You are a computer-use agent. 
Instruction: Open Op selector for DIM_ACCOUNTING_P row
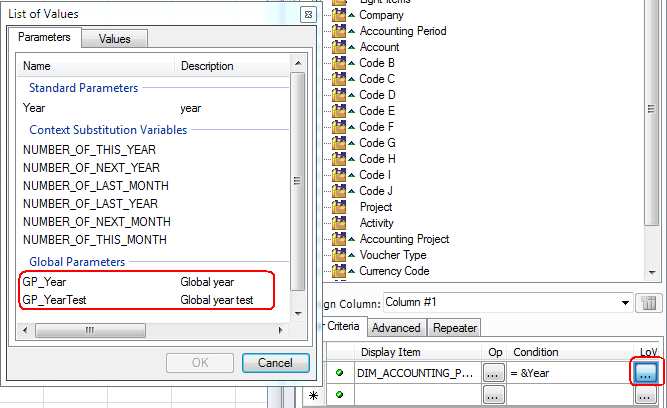click(493, 373)
